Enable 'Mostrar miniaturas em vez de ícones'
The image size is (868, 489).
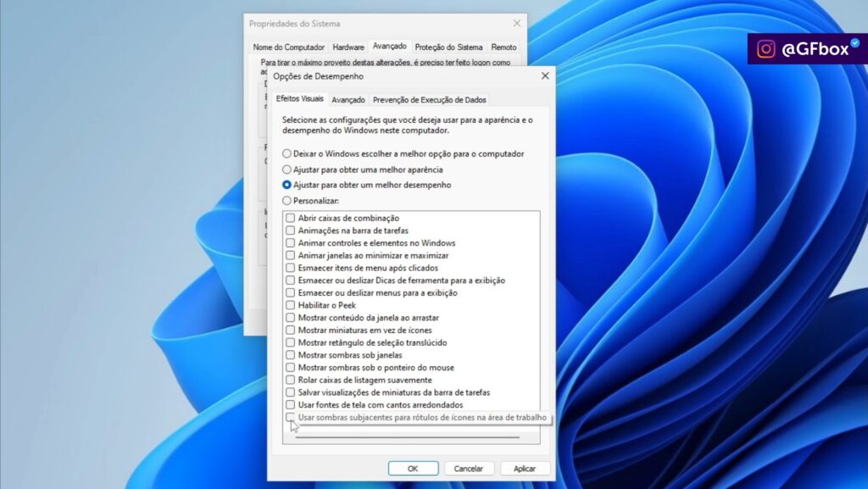coord(290,330)
